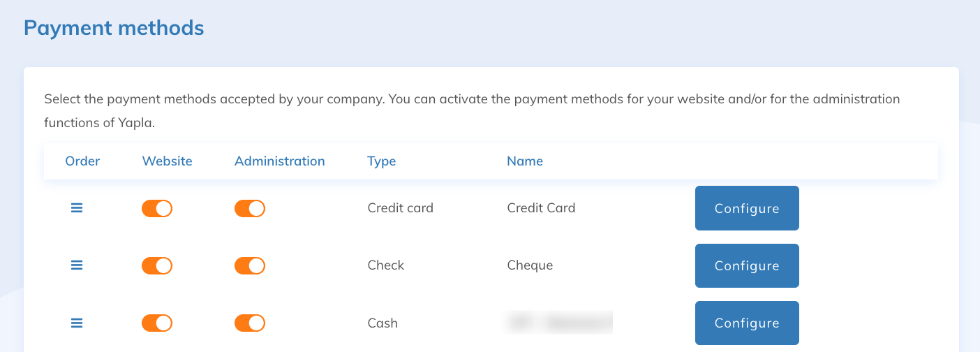Turn off Administration toggle for Credit card

coord(250,208)
